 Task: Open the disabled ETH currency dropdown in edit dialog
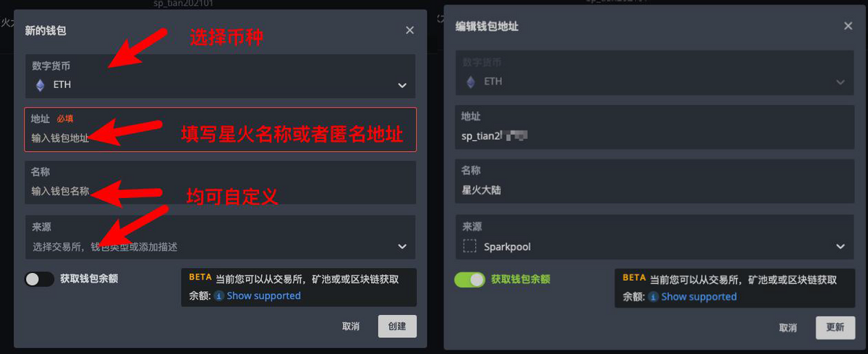coord(653,72)
